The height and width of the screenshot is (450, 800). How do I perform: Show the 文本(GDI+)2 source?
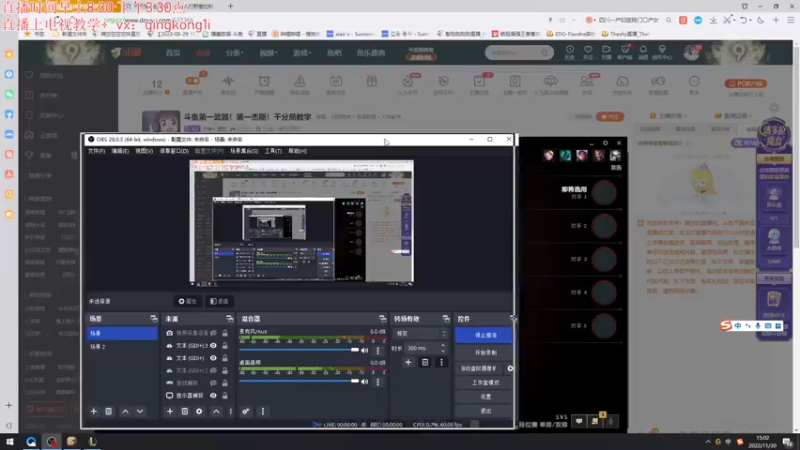point(213,370)
